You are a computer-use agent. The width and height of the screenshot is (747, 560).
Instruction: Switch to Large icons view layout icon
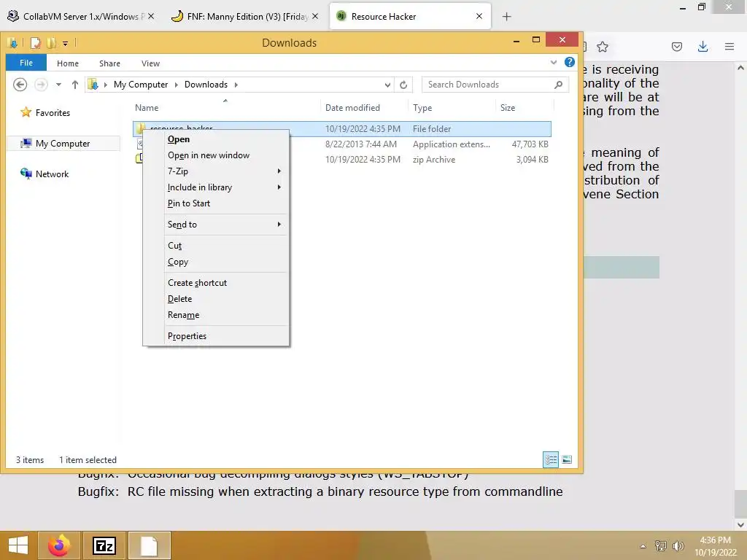pos(566,459)
